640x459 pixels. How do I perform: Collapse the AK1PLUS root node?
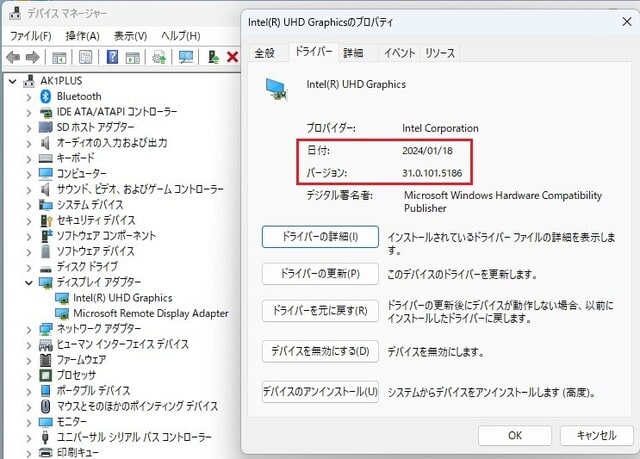pos(13,82)
